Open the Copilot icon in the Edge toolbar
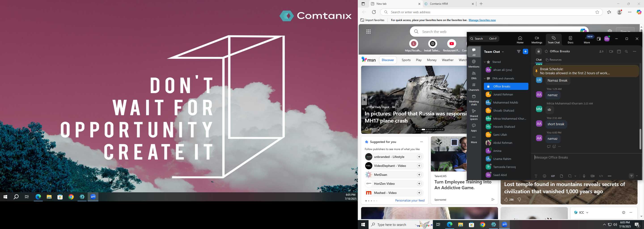644x229 pixels. (639, 12)
